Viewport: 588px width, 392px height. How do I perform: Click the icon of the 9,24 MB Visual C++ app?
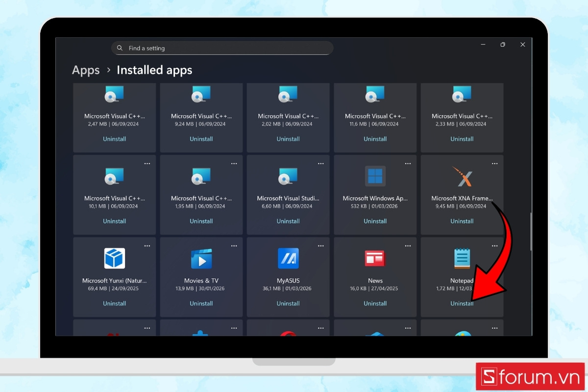pyautogui.click(x=201, y=94)
